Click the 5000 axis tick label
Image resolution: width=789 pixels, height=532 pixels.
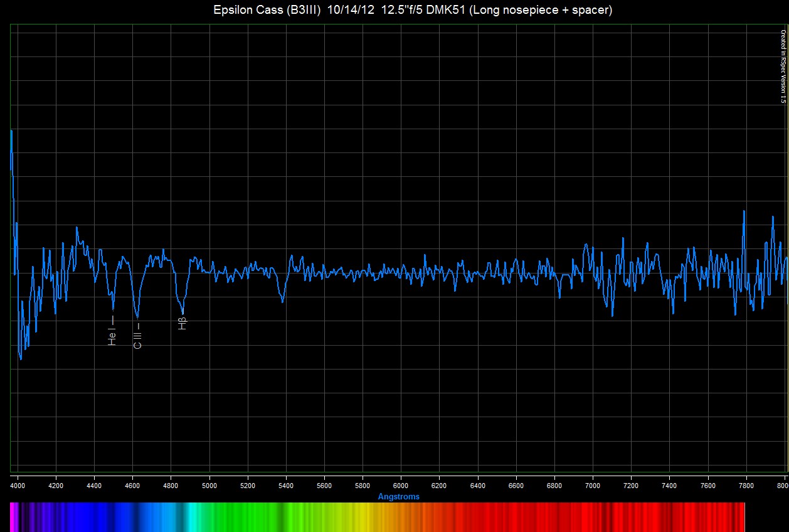coord(209,486)
